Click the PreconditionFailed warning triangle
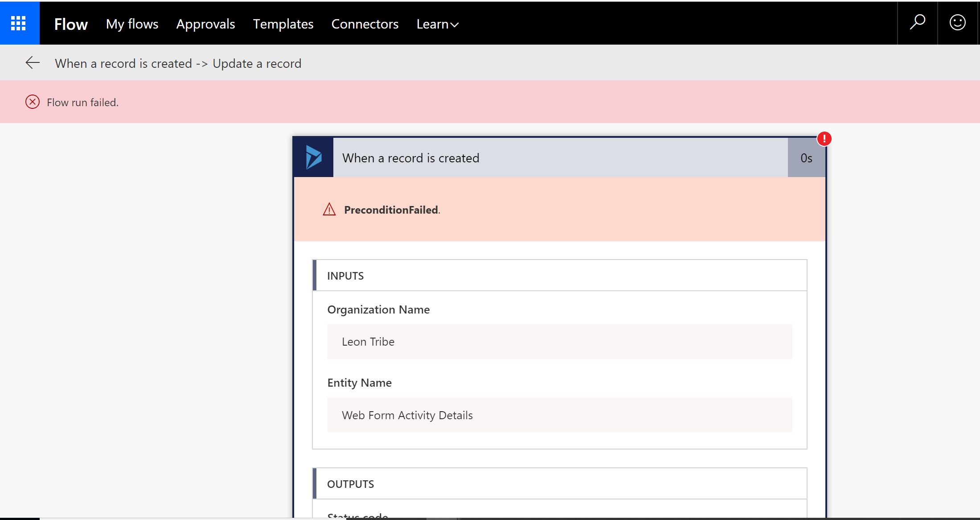Screen dimensions: 980x520 [329, 210]
